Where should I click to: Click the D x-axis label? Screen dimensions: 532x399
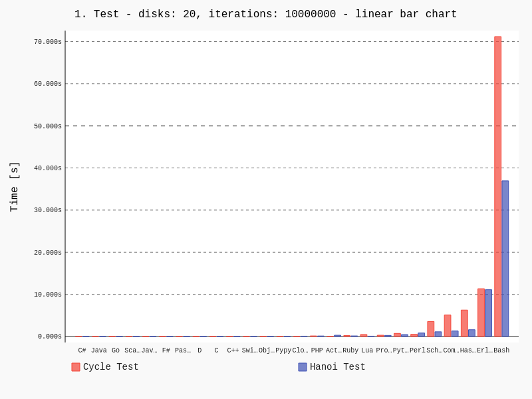199,350
